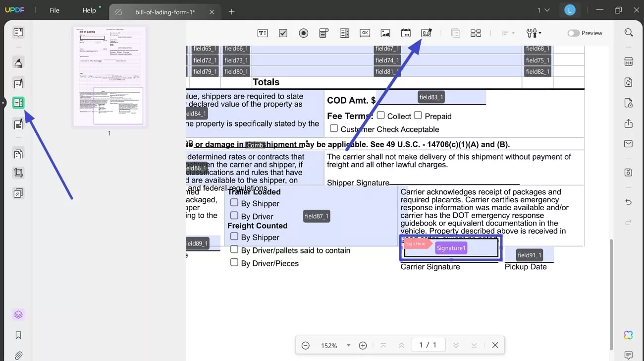Select the Date field form tool
644x361 pixels.
click(406, 33)
